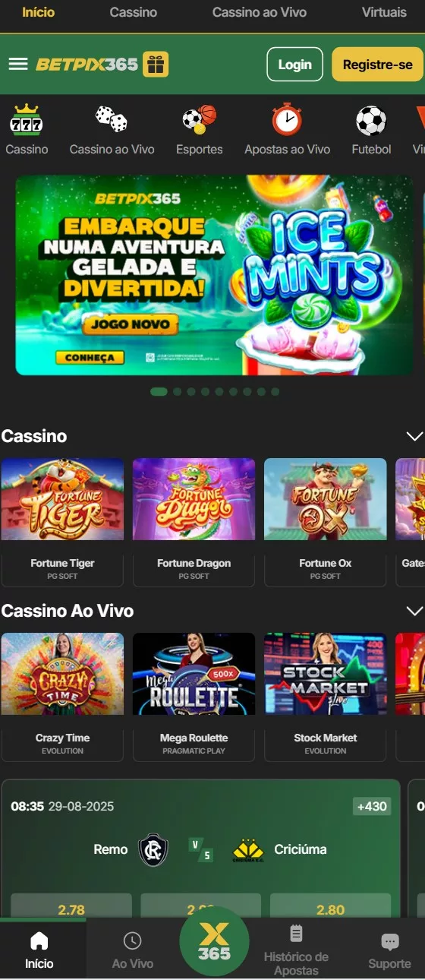Open the hamburger menu icon
Image resolution: width=425 pixels, height=980 pixels.
[18, 64]
